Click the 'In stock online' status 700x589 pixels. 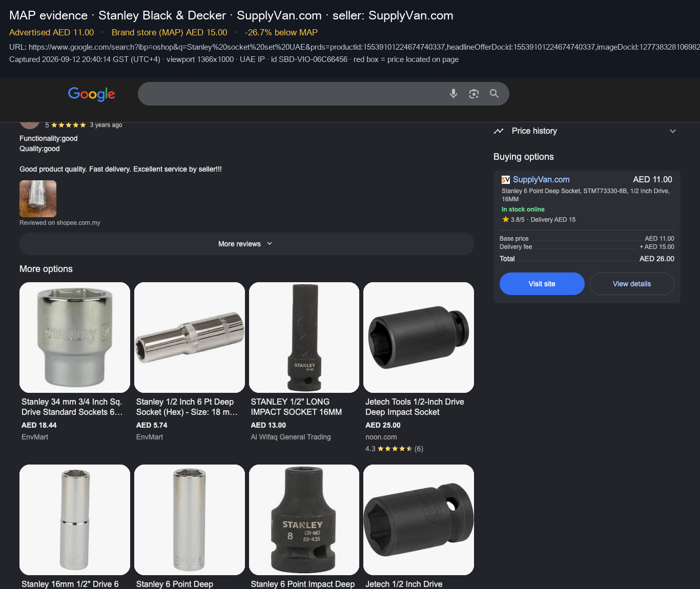523,209
